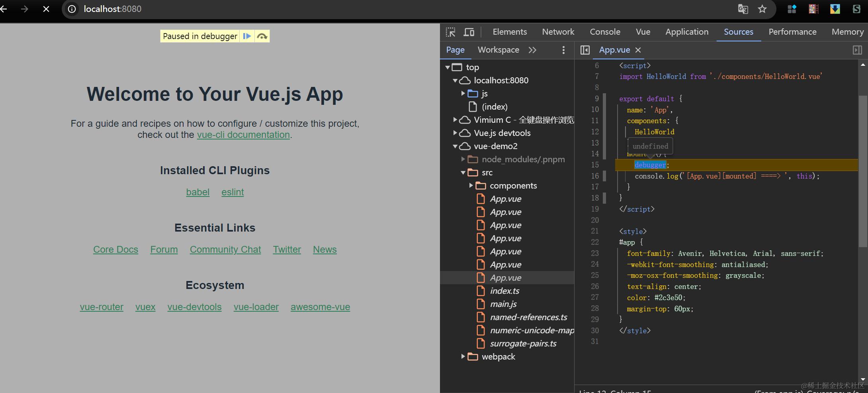Select the Page navigator tab

tap(455, 50)
